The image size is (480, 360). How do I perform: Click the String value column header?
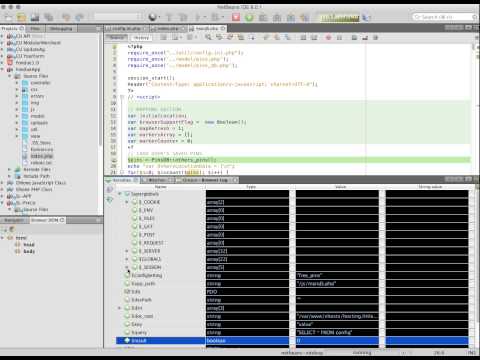(430, 187)
